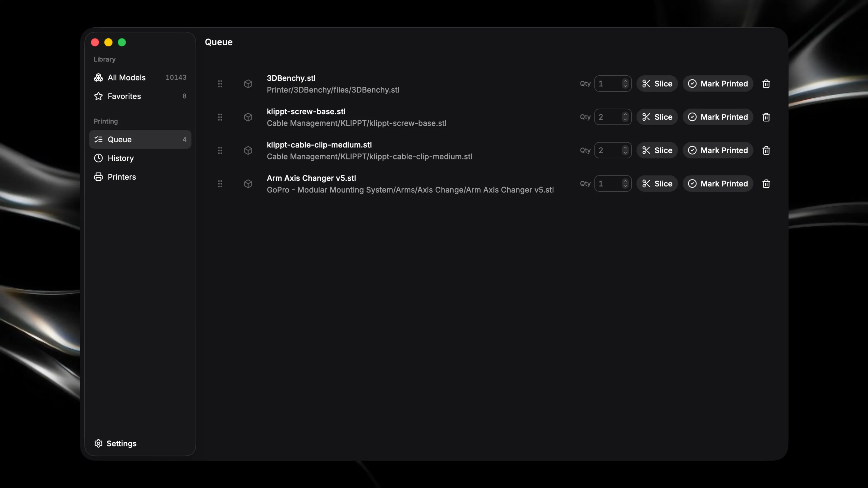This screenshot has width=868, height=488.
Task: Click the path Cable Management/KLIPPT/klippt-cable-clip-medium.stl
Action: [x=369, y=157]
